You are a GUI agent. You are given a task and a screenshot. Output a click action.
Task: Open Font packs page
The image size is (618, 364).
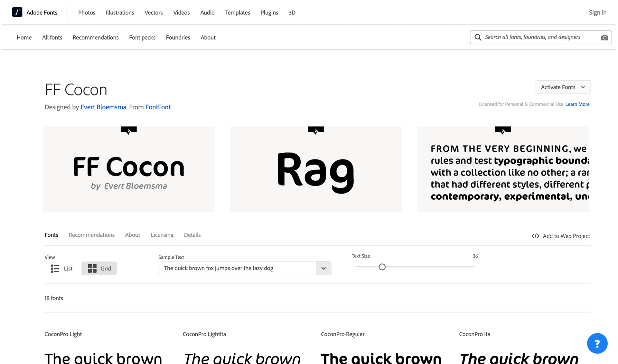coord(142,38)
